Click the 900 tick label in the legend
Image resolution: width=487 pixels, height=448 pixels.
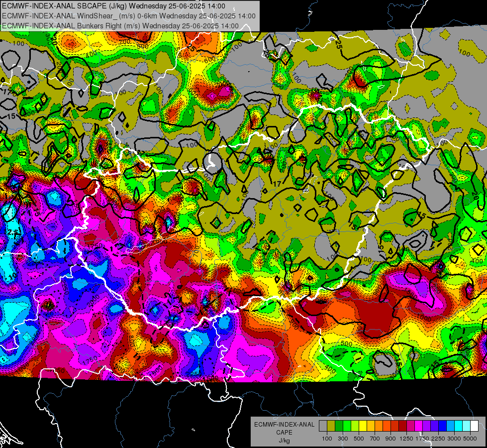(390, 439)
